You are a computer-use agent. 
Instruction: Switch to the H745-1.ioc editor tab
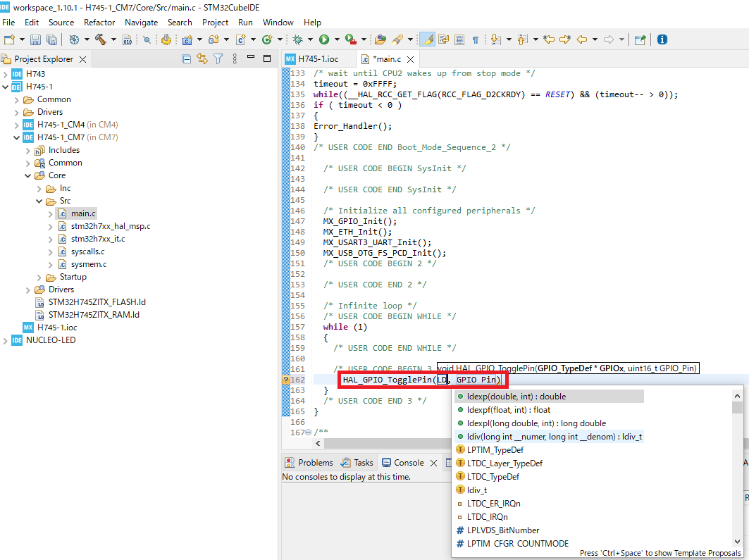pyautogui.click(x=318, y=59)
